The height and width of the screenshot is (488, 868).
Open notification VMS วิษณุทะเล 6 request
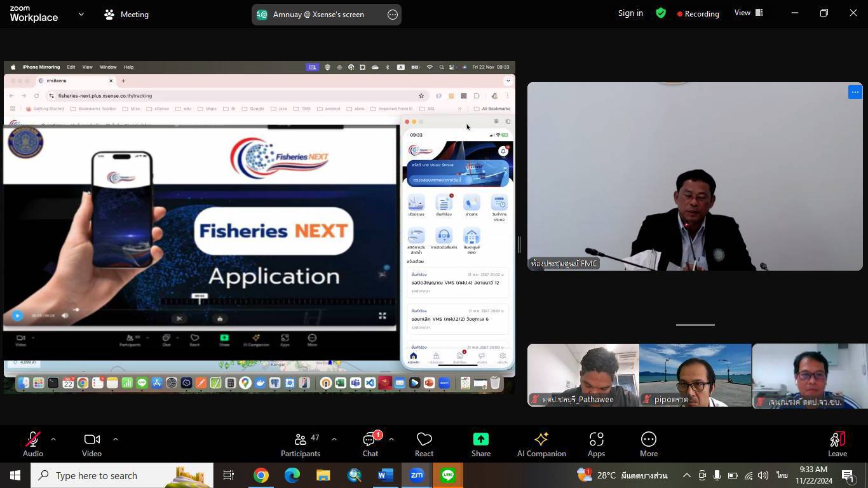click(458, 319)
